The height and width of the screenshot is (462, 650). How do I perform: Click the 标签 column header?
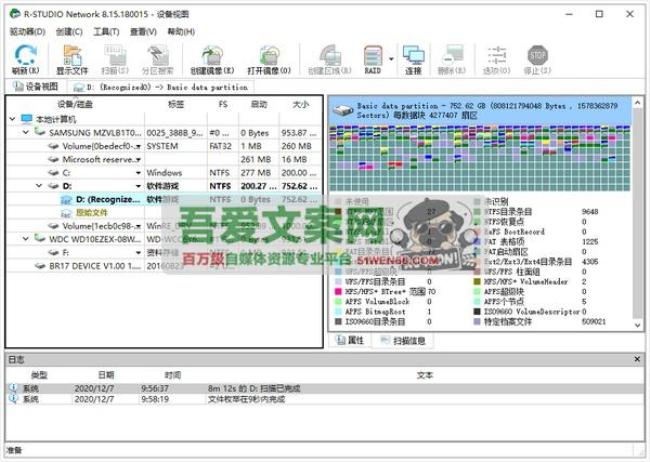point(176,104)
